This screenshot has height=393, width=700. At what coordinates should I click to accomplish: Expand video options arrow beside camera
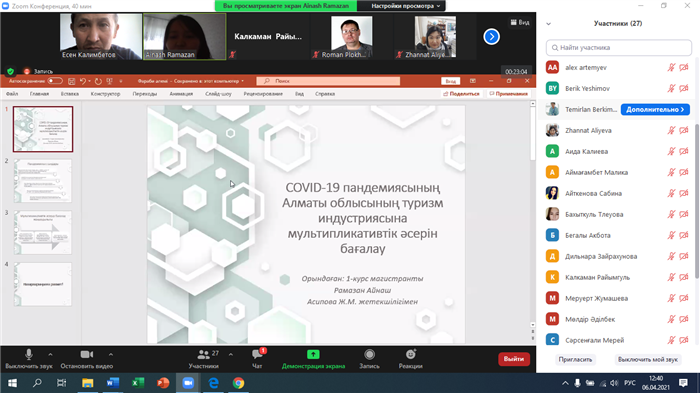(x=111, y=355)
